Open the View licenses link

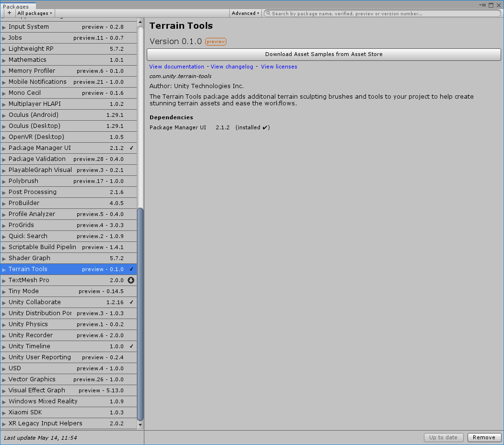coord(279,67)
